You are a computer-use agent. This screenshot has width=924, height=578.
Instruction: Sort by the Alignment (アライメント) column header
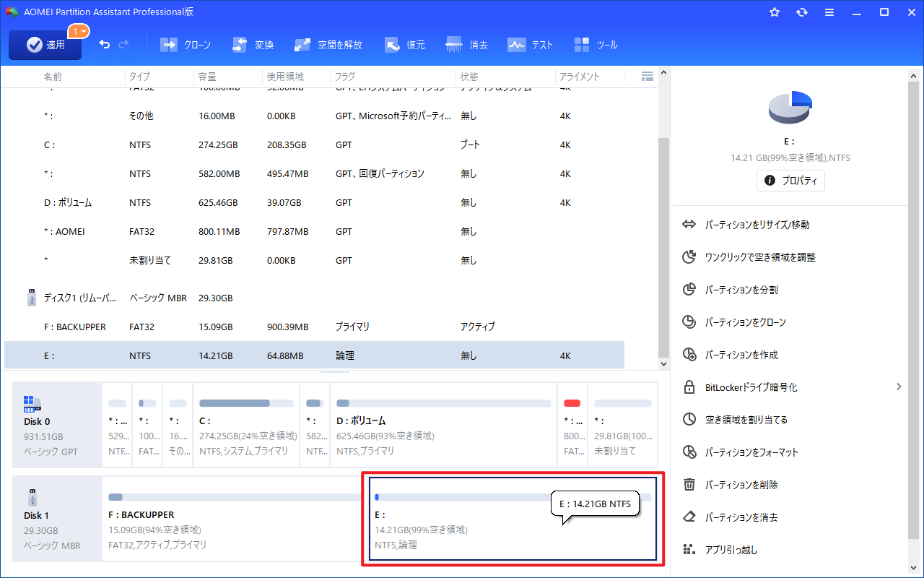pyautogui.click(x=580, y=77)
